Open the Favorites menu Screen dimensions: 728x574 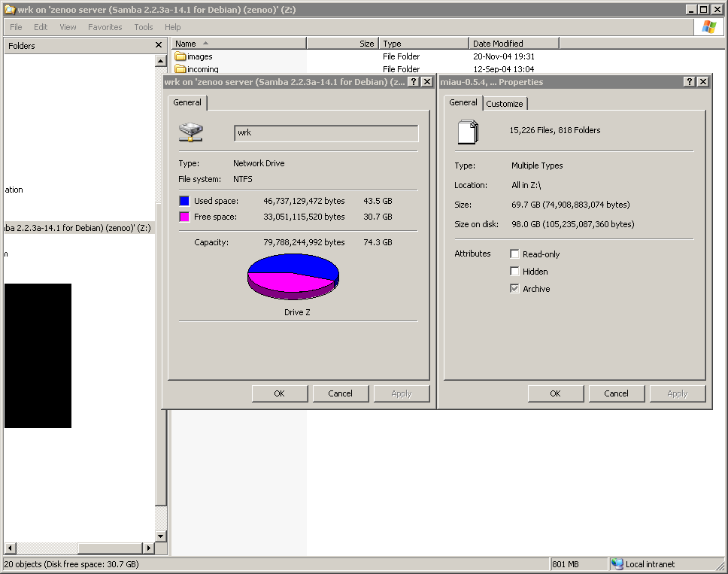[x=105, y=27]
